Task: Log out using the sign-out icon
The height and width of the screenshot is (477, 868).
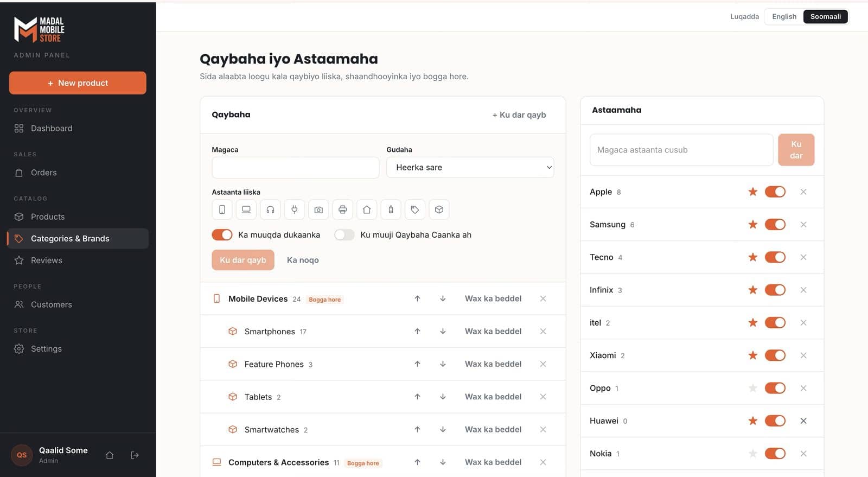Action: click(135, 455)
